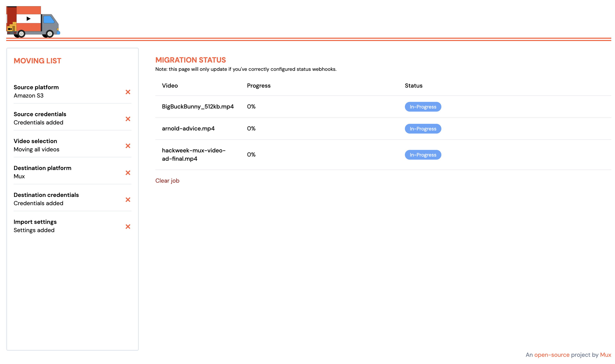Viewport: 615px width, 364px height.
Task: Click In-Progress badge for hackweek-mux-video-ad-final.mp4
Action: point(423,155)
